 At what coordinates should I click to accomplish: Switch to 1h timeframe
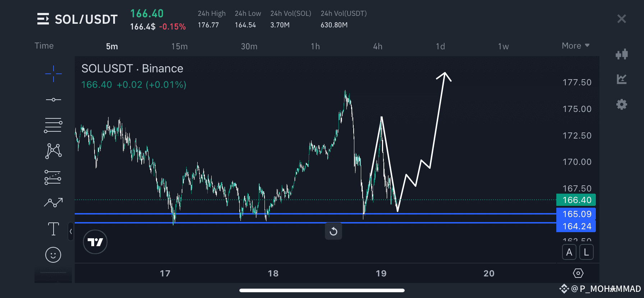tap(315, 46)
